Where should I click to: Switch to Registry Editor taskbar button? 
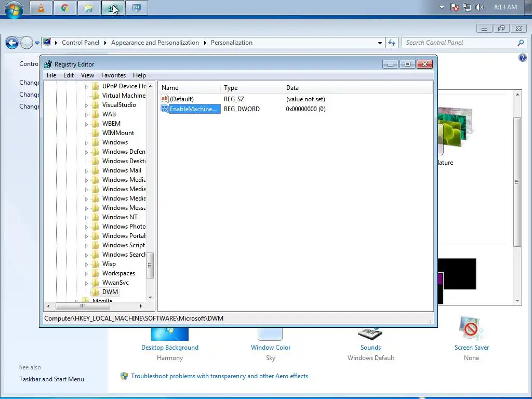(112, 8)
